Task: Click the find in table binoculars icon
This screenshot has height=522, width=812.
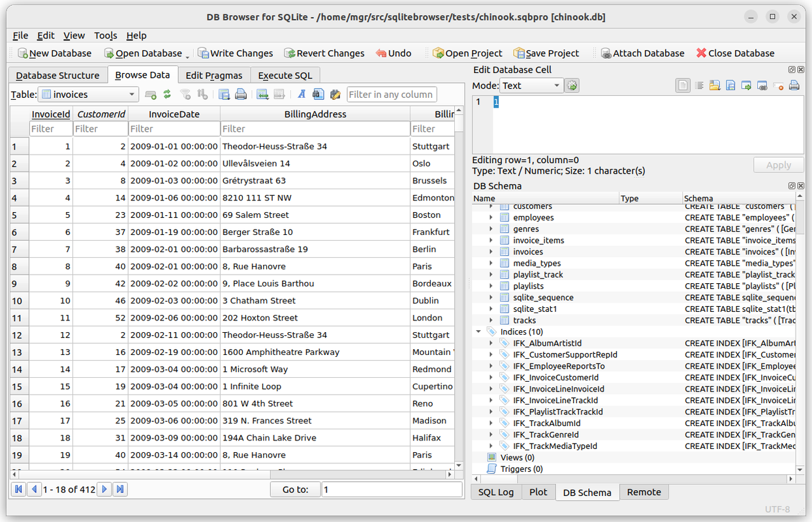Action: [x=318, y=95]
